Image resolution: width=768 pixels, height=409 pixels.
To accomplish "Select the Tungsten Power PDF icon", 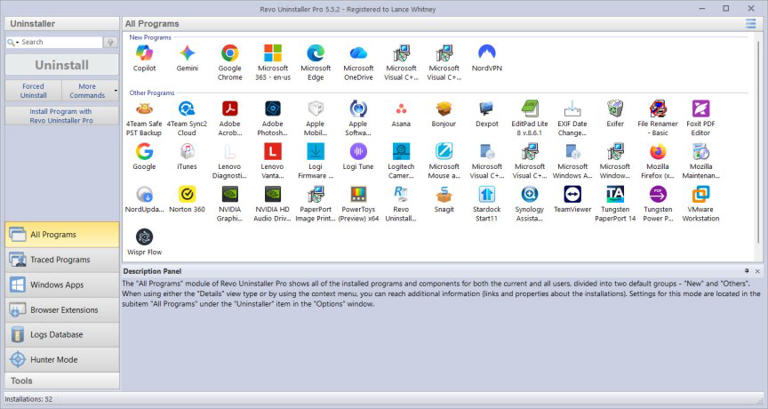I will [658, 194].
